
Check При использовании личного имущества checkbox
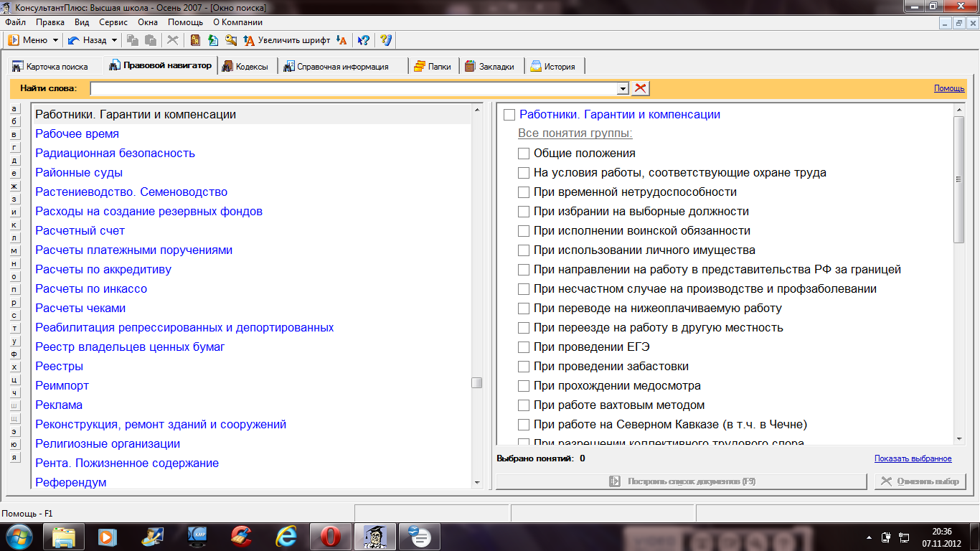point(524,250)
